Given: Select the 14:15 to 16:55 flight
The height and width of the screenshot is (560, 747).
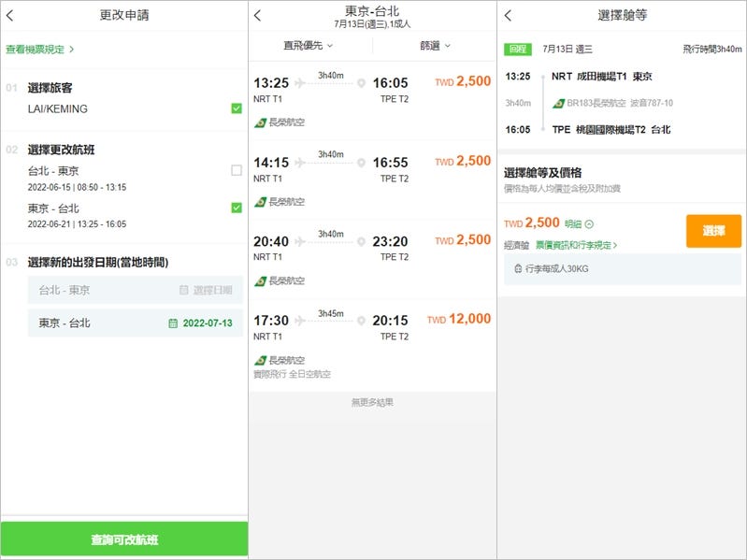Looking at the screenshot, I should tap(372, 180).
